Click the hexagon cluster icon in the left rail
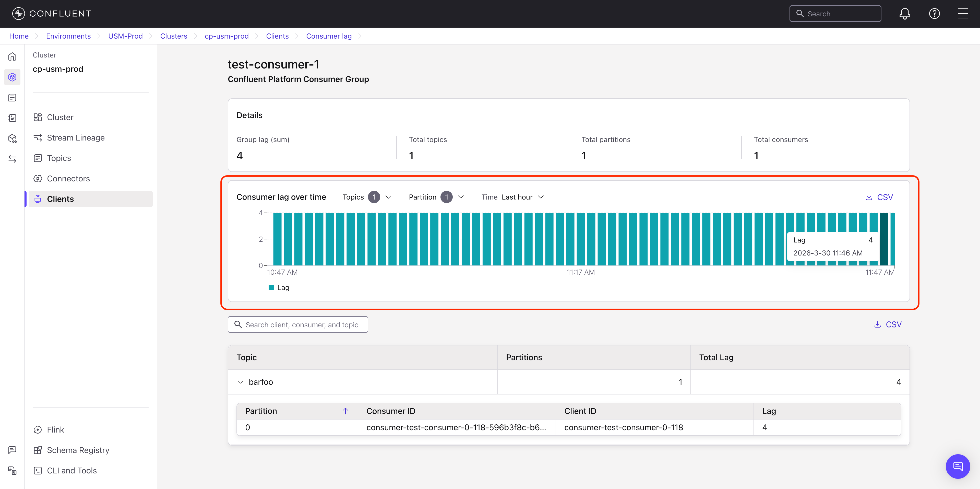The width and height of the screenshot is (980, 489). 12,77
